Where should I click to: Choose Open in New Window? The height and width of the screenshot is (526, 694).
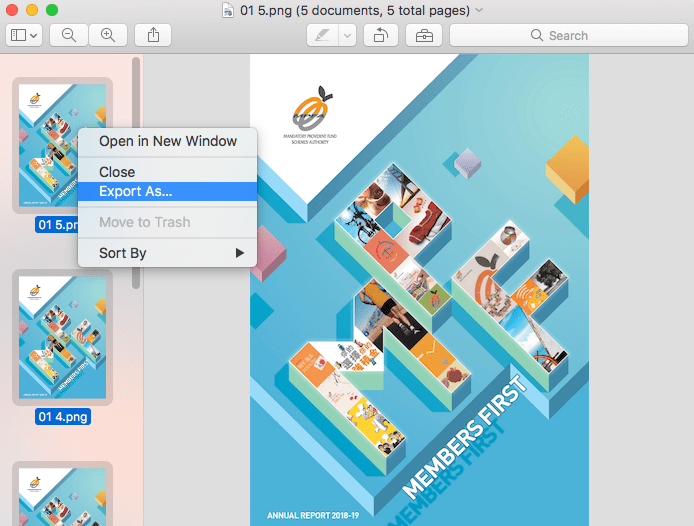[167, 141]
